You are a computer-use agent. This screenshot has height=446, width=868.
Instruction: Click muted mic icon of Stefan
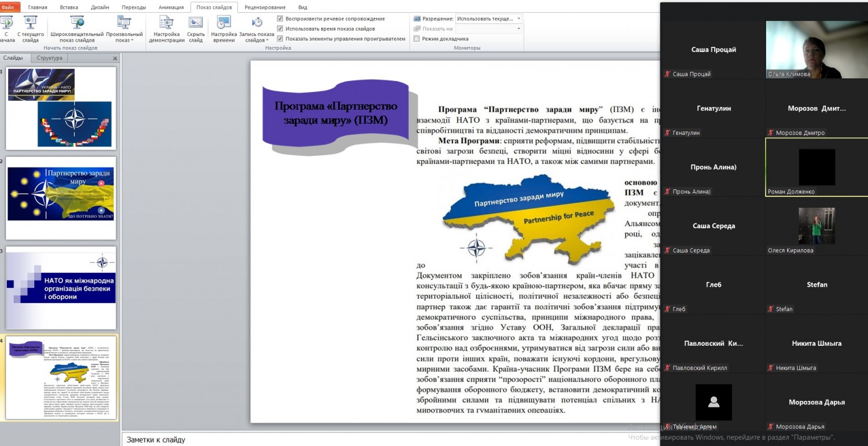[771, 309]
